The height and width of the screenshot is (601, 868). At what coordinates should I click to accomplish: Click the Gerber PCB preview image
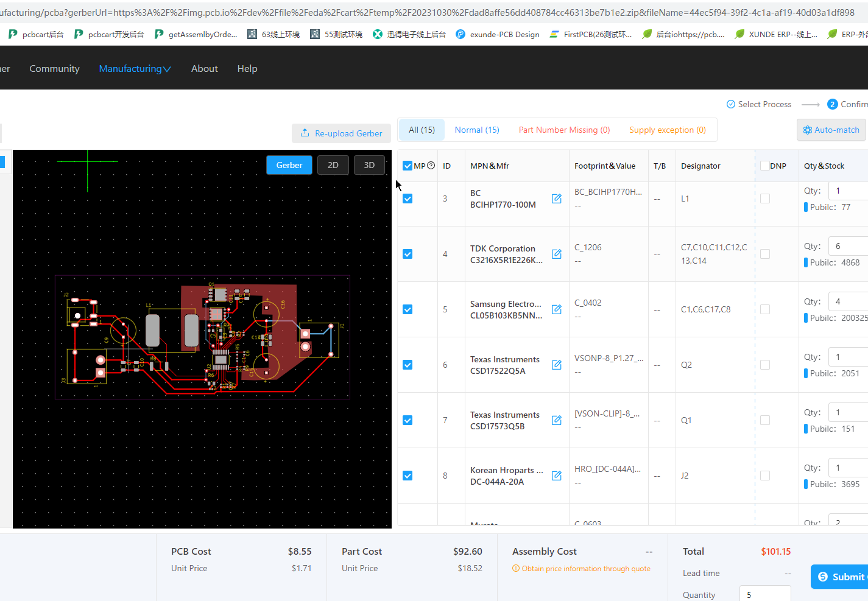(x=202, y=339)
